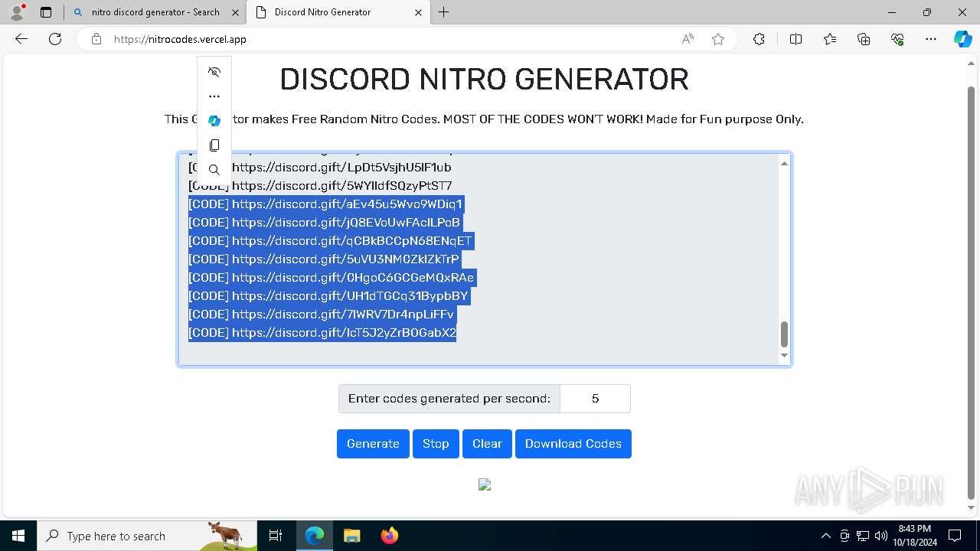
Task: Click the Enter codes generated per second label
Action: click(449, 399)
